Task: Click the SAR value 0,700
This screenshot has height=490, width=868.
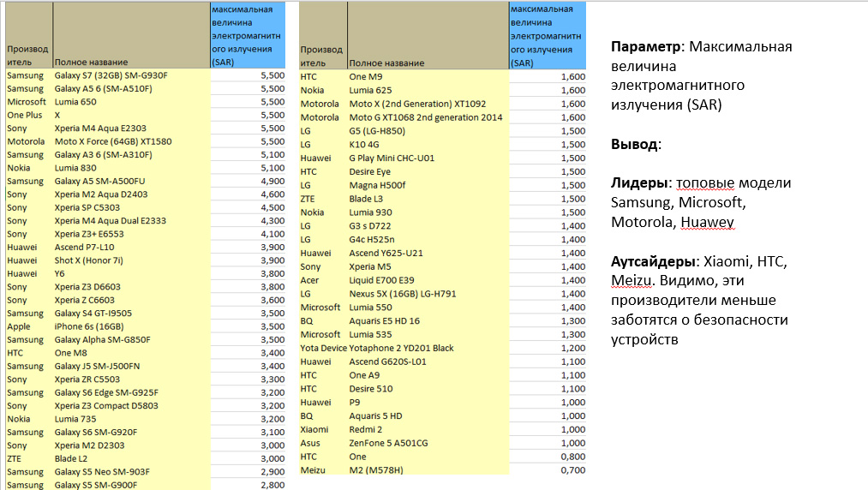Action: (x=548, y=470)
